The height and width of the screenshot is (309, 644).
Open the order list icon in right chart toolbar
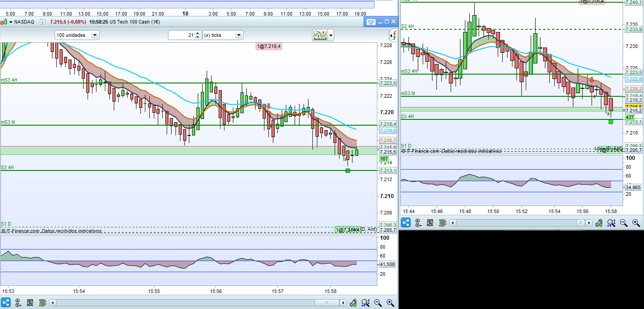(x=430, y=223)
